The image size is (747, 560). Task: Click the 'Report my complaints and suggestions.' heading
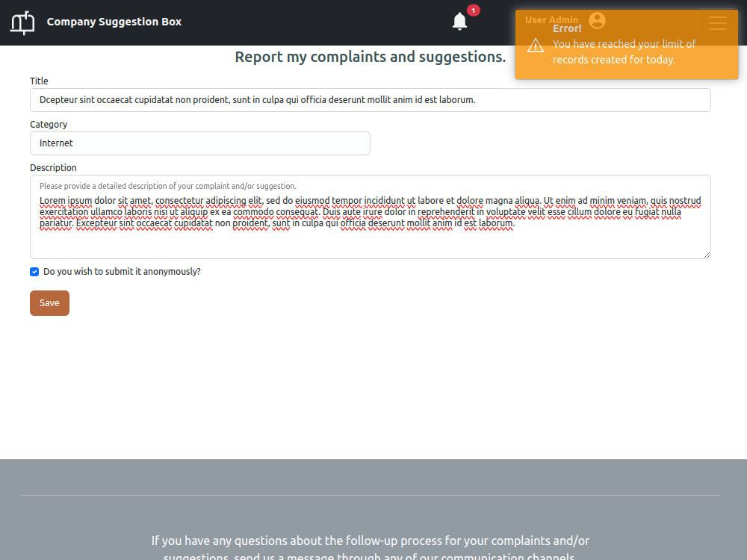point(371,57)
